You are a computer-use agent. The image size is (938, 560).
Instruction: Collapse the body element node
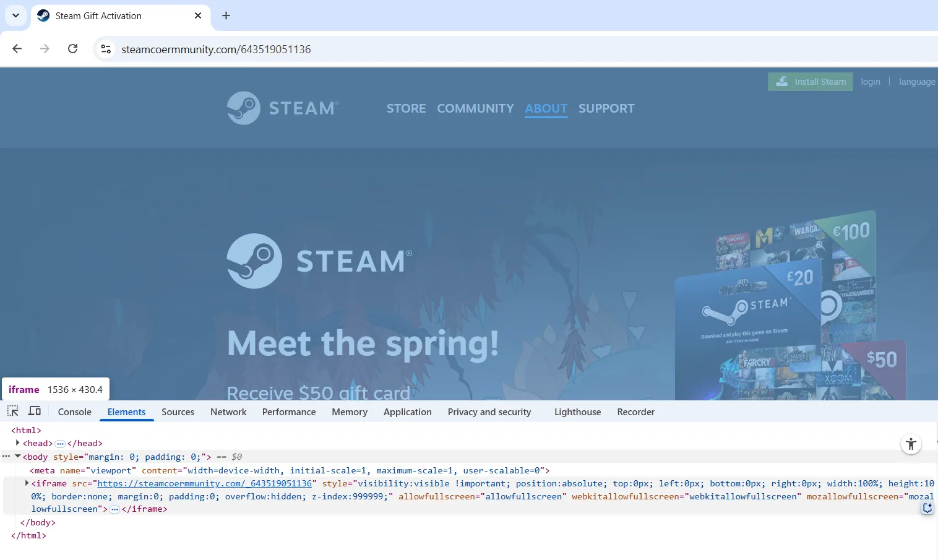coord(18,457)
